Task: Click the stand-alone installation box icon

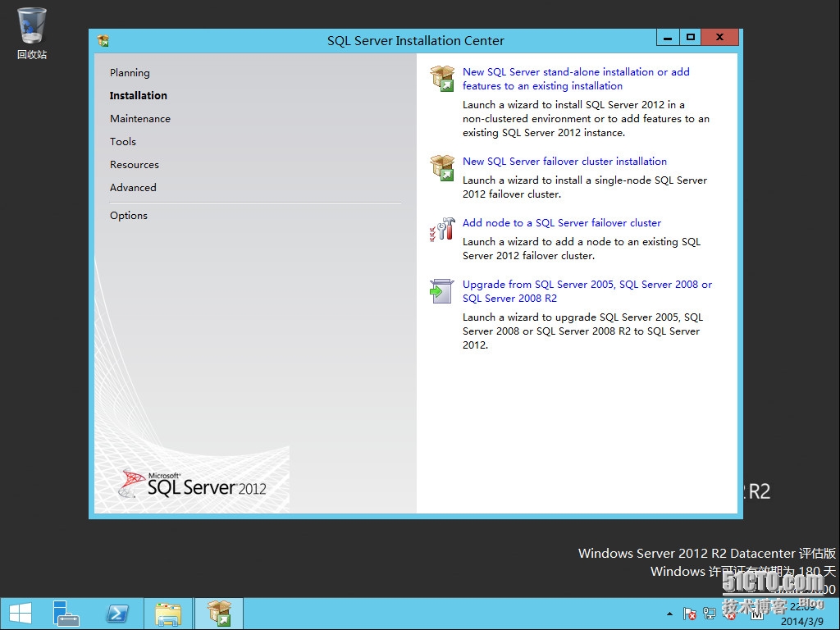Action: pyautogui.click(x=442, y=78)
